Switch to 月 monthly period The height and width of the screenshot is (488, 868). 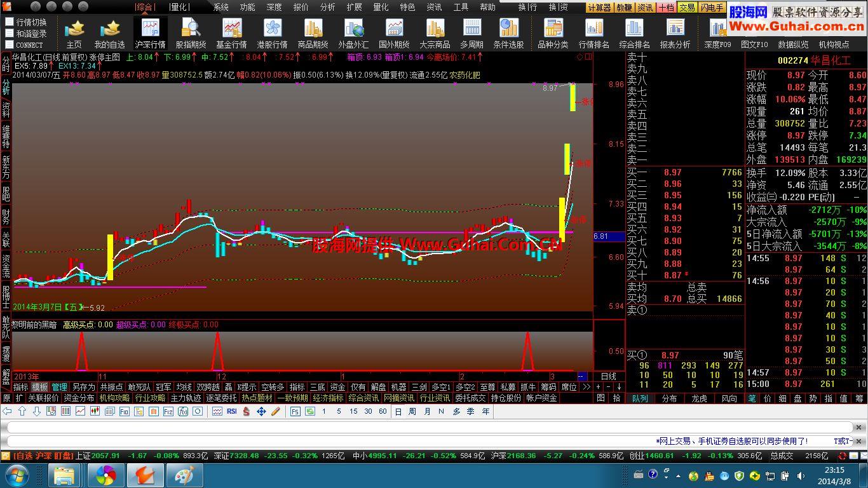(427, 412)
